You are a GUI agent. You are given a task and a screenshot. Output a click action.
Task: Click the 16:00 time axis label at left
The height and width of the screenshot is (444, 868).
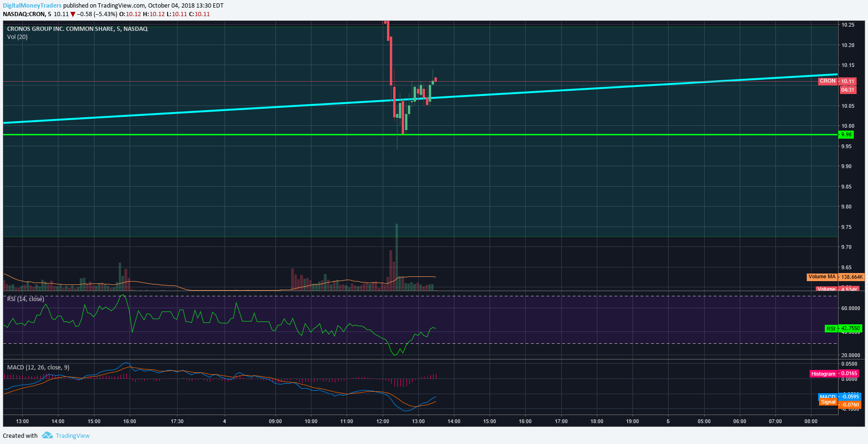130,422
